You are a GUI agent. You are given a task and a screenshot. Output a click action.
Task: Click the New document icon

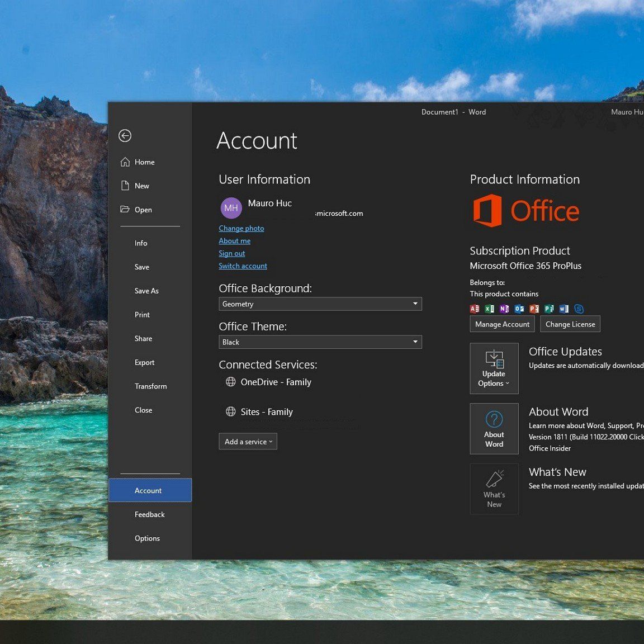[125, 186]
